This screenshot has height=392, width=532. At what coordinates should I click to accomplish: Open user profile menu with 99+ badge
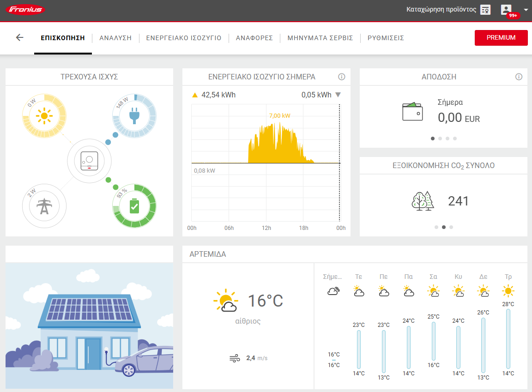(507, 10)
